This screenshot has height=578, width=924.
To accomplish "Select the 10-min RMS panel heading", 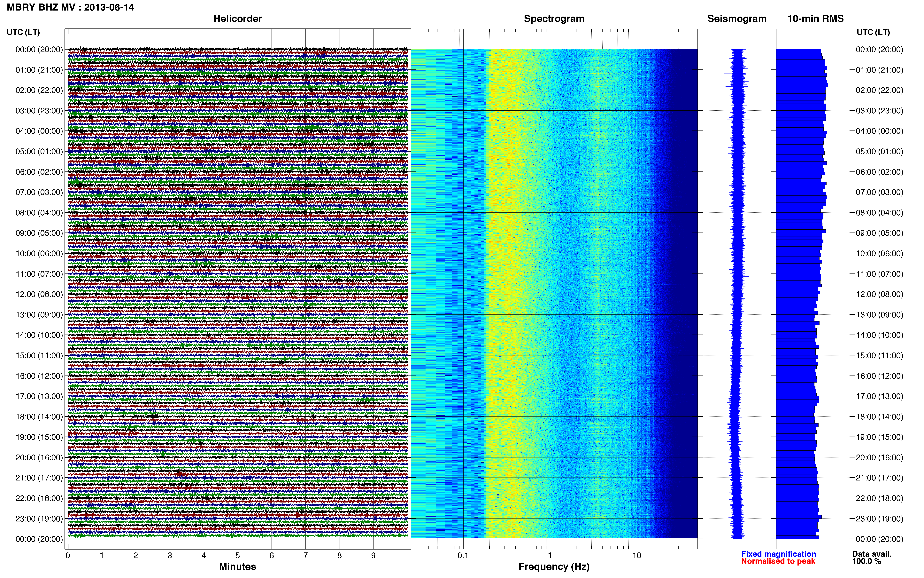I will 816,19.
